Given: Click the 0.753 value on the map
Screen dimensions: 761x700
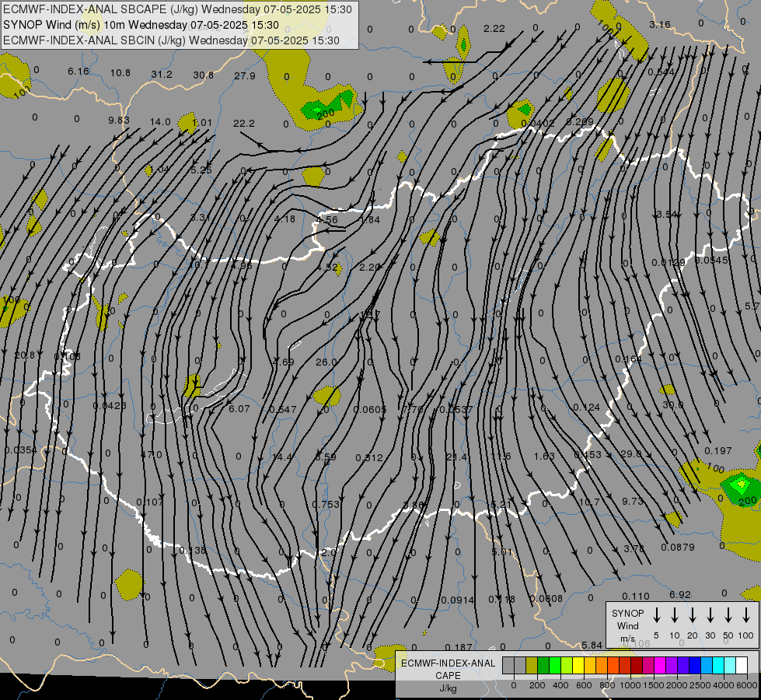Looking at the screenshot, I should pyautogui.click(x=326, y=504).
